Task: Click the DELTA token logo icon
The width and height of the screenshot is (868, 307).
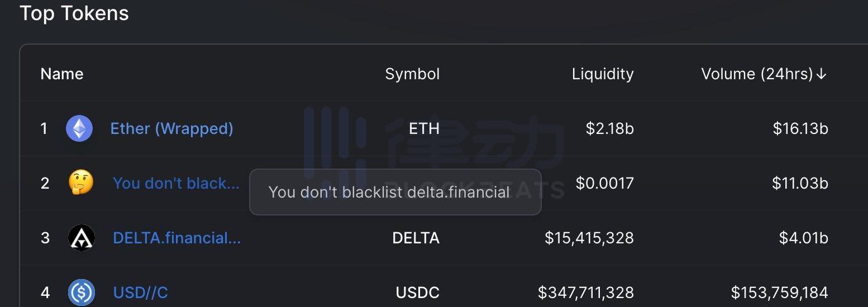Action: tap(81, 238)
